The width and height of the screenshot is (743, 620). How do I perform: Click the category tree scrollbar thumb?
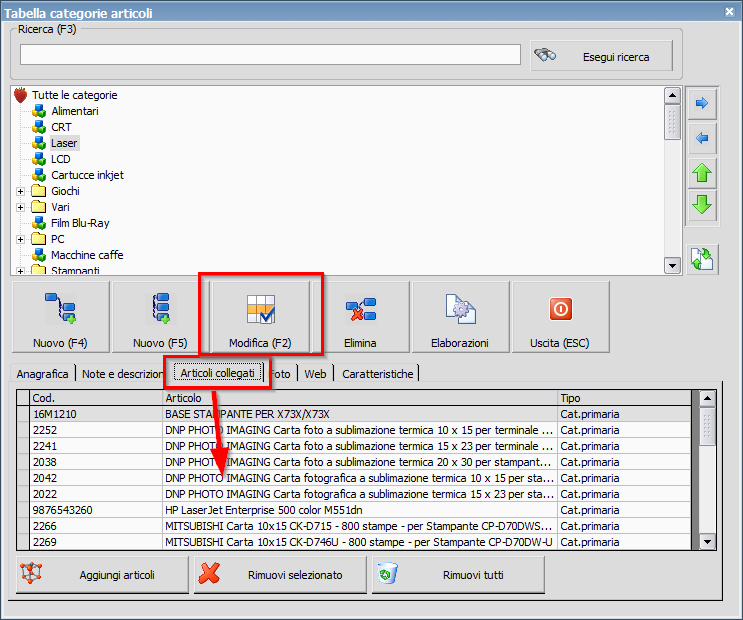[x=672, y=122]
